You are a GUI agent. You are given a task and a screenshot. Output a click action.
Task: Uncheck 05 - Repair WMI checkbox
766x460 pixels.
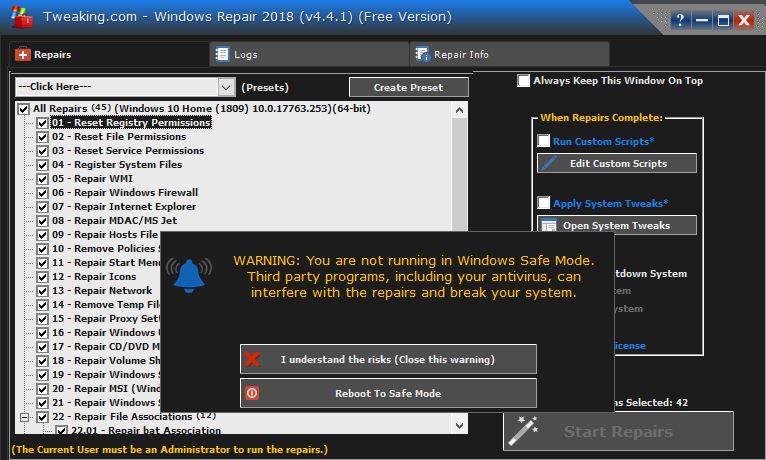(x=43, y=179)
